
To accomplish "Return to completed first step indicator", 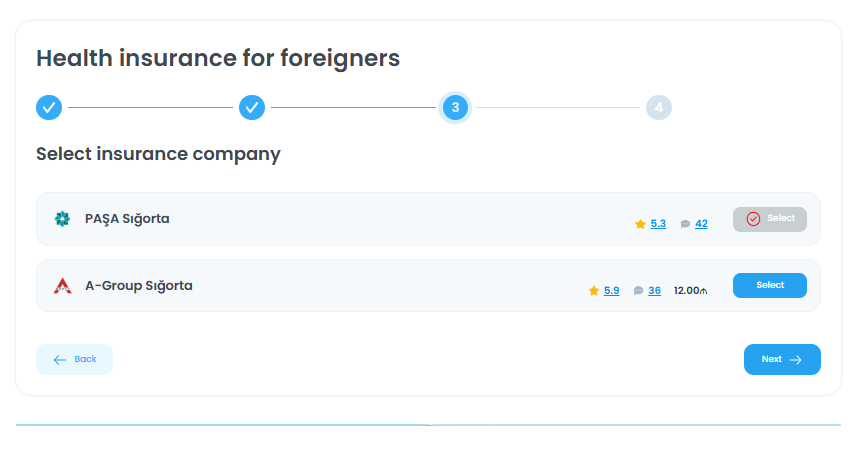I will coord(49,107).
